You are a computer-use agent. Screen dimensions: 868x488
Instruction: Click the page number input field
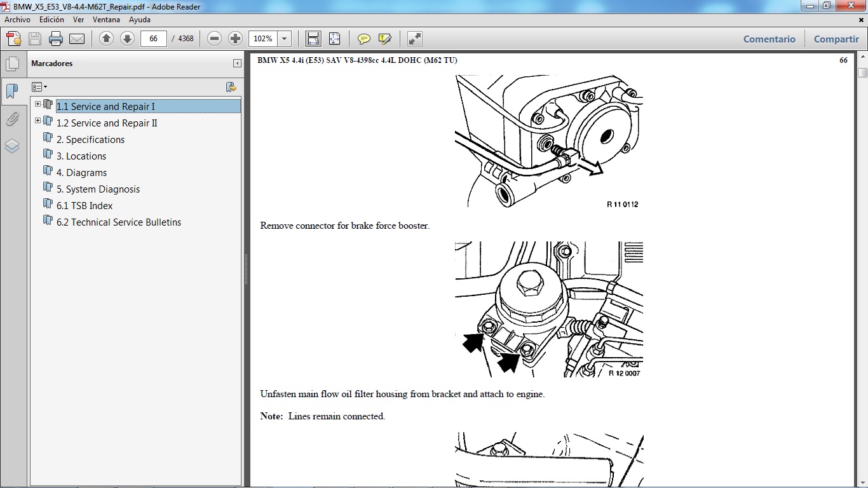point(153,39)
